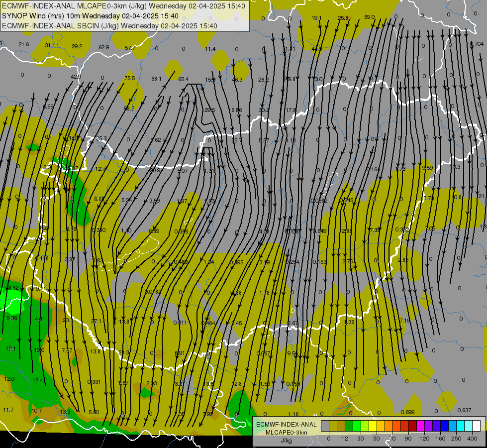Select the bright yellow legend swatch
Viewport: 487px width, 448px height.
(x=373, y=426)
